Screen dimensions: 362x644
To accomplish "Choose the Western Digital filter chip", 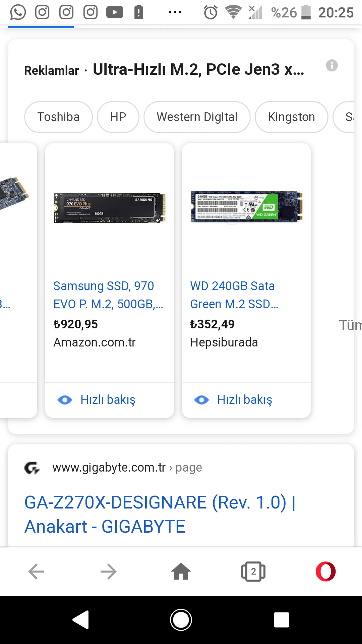I will coord(197,117).
